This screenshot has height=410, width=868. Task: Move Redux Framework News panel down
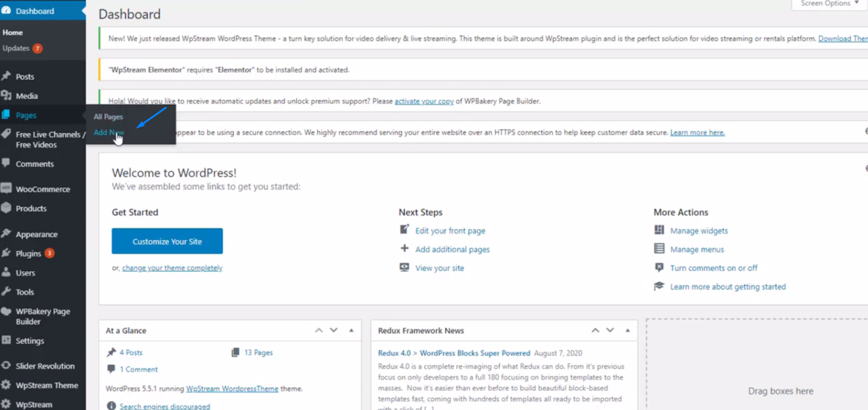click(x=610, y=330)
